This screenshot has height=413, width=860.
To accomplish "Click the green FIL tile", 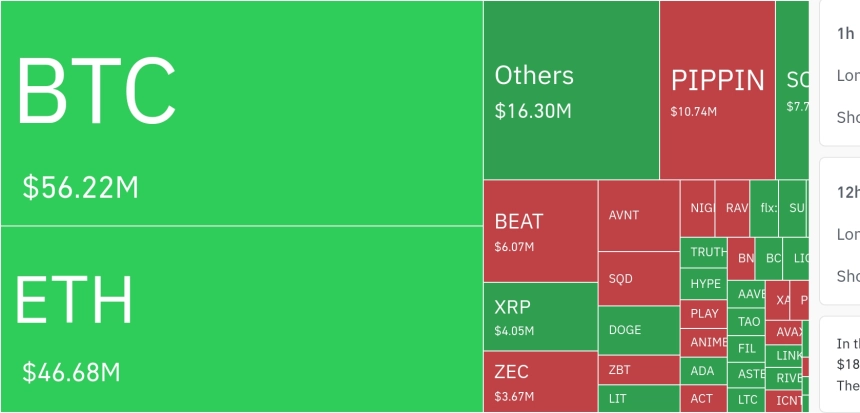I will pos(748,349).
